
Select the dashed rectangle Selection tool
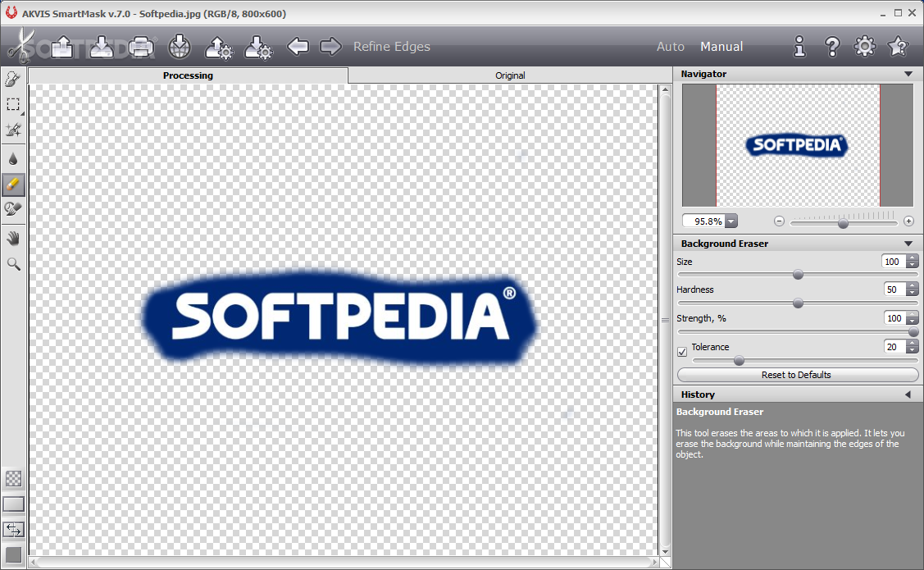click(13, 104)
